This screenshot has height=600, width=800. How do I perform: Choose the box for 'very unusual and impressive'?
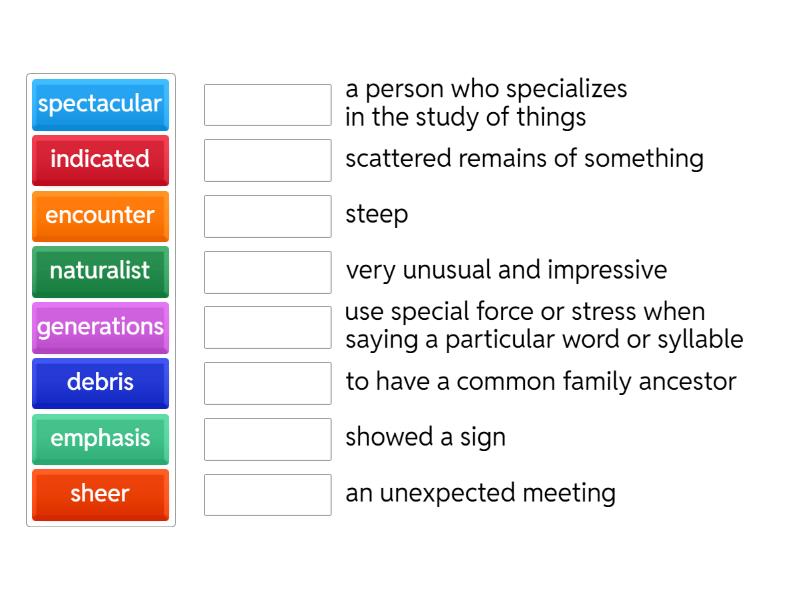point(267,271)
